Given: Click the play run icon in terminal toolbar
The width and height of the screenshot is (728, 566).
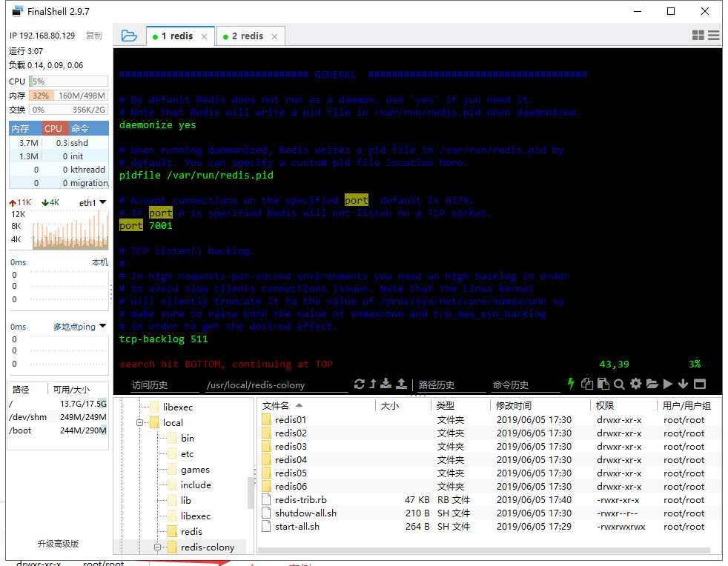Looking at the screenshot, I should point(668,384).
